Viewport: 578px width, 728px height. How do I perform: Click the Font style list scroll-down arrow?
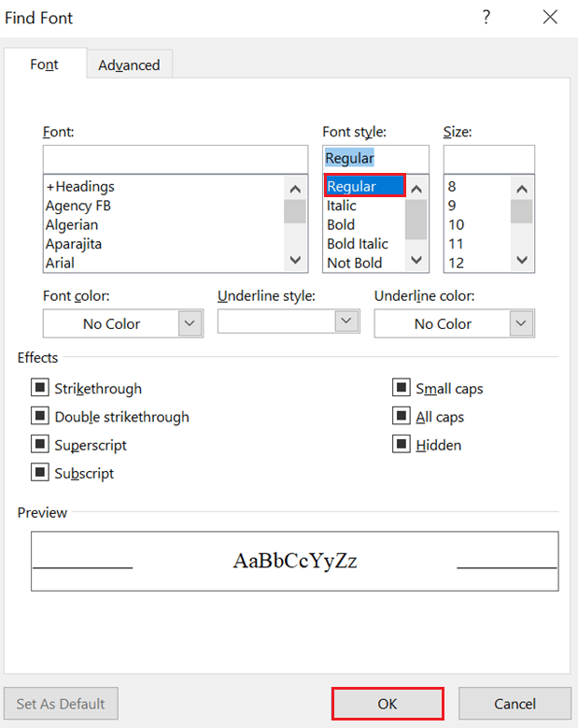pos(416,260)
